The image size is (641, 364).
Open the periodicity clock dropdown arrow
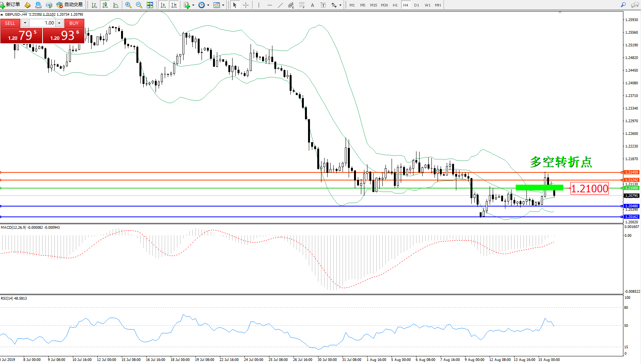pyautogui.click(x=208, y=5)
